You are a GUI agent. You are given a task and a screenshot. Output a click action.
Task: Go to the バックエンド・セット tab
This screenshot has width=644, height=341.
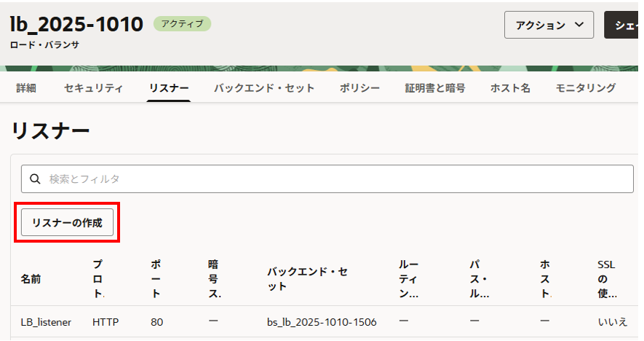(x=264, y=88)
